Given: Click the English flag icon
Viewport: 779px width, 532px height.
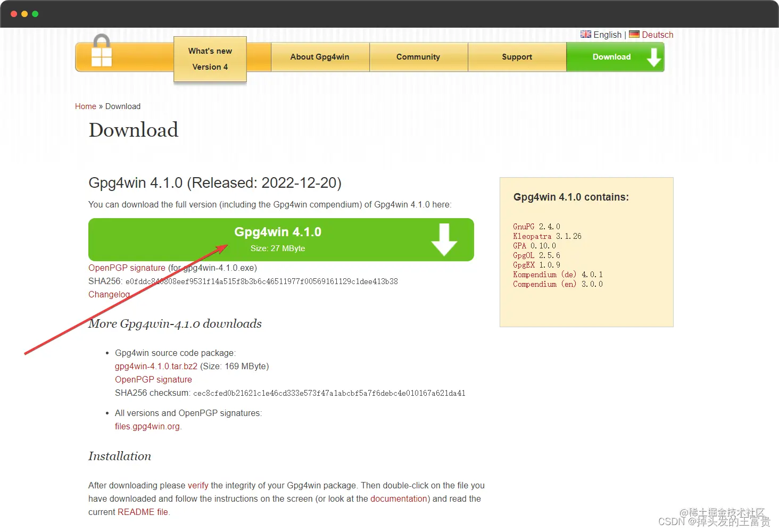Looking at the screenshot, I should coord(586,34).
